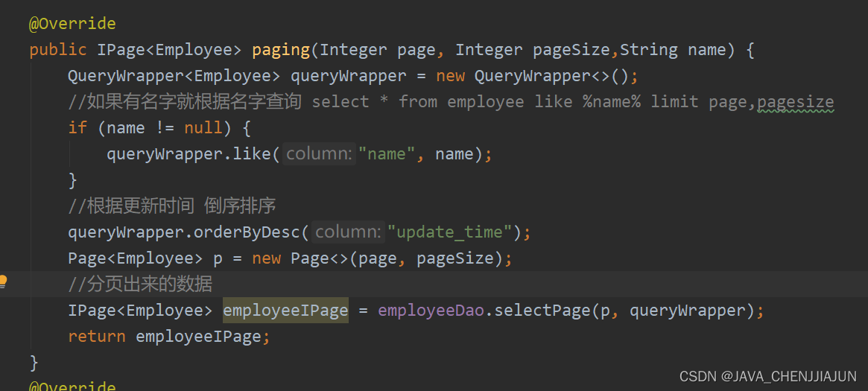The height and width of the screenshot is (391, 868).
Task: Click the "update_time" string literal
Action: (450, 233)
